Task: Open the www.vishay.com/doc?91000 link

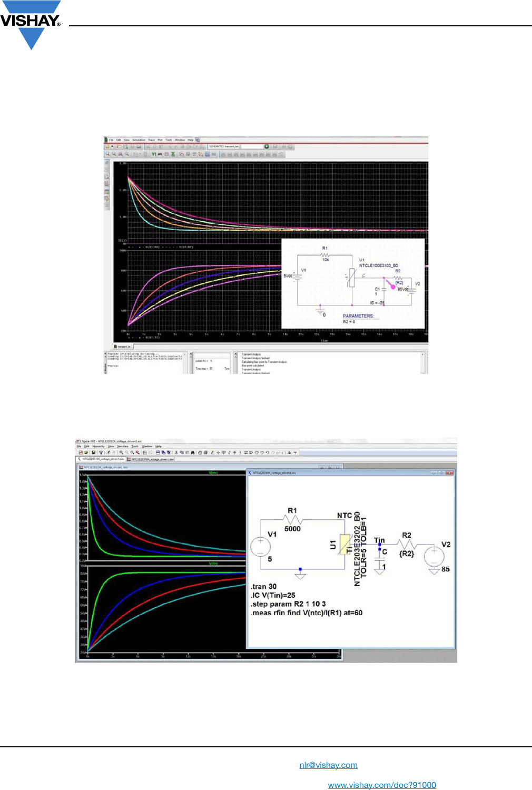Action: click(382, 785)
